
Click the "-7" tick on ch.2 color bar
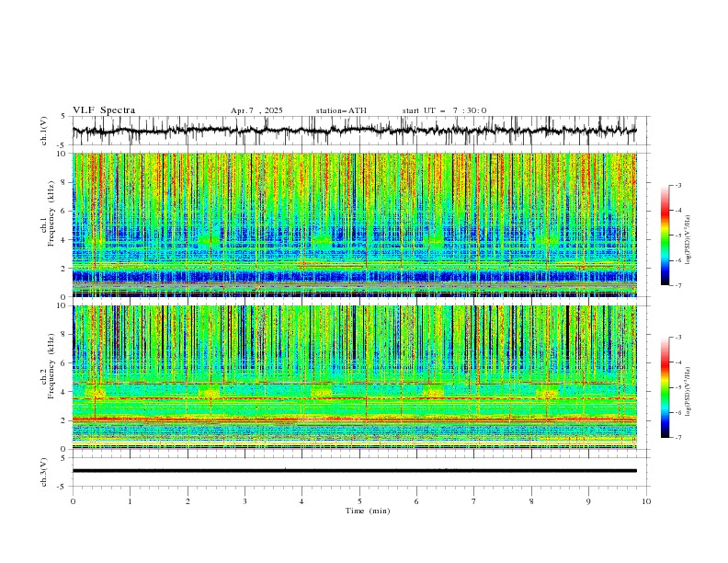coord(678,437)
